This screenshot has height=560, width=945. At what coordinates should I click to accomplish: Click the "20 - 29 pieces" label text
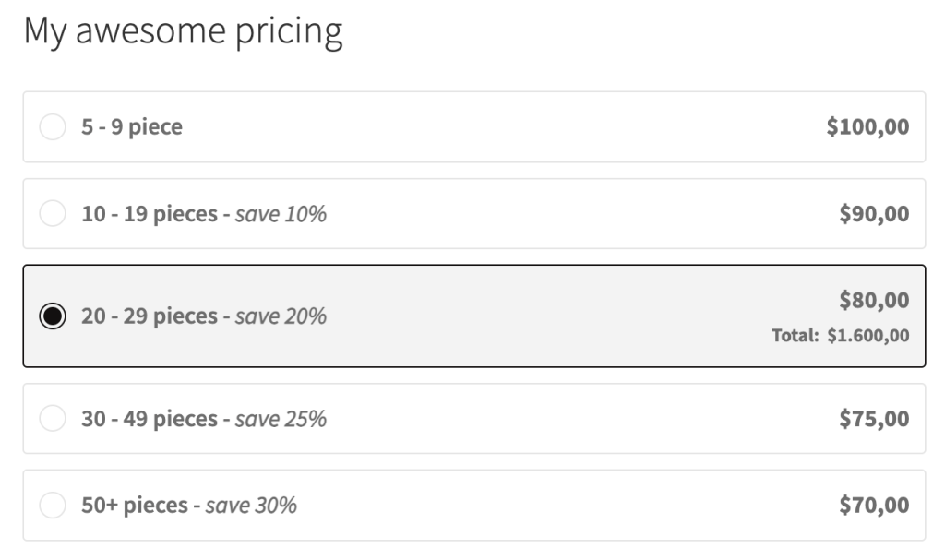149,316
